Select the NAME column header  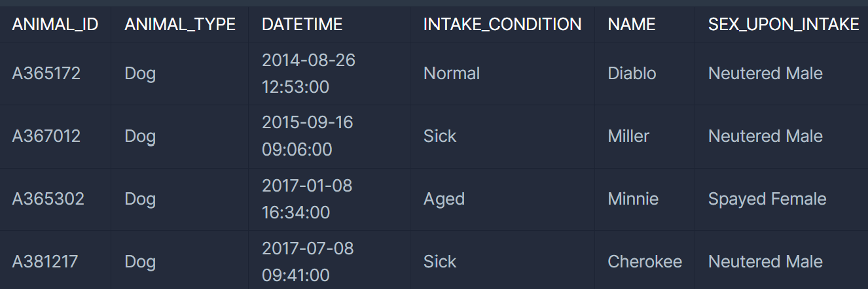(631, 25)
